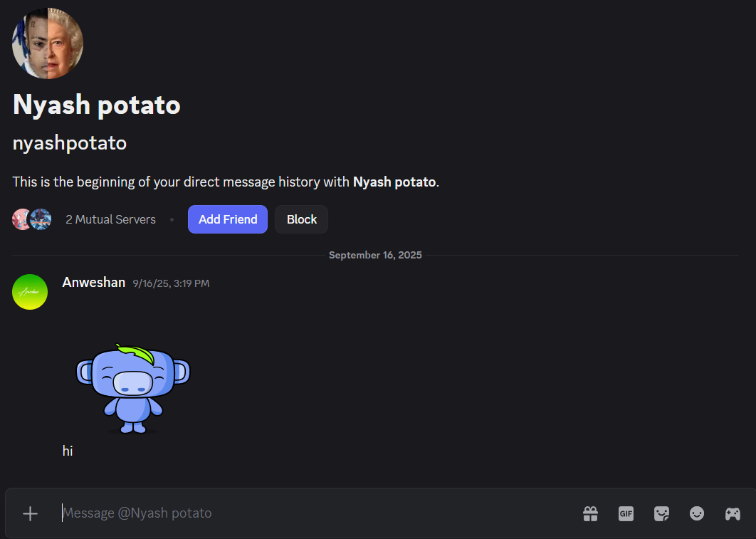Open the 2 Mutual Servers link
This screenshot has height=539, width=756.
(x=110, y=219)
